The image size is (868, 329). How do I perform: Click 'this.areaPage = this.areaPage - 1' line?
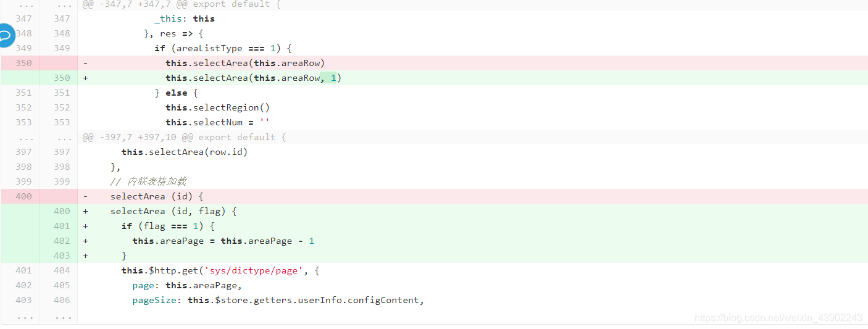click(x=223, y=241)
